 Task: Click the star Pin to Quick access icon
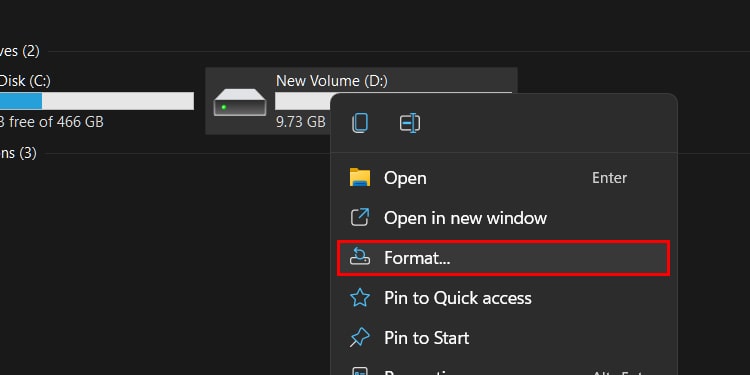click(x=360, y=298)
